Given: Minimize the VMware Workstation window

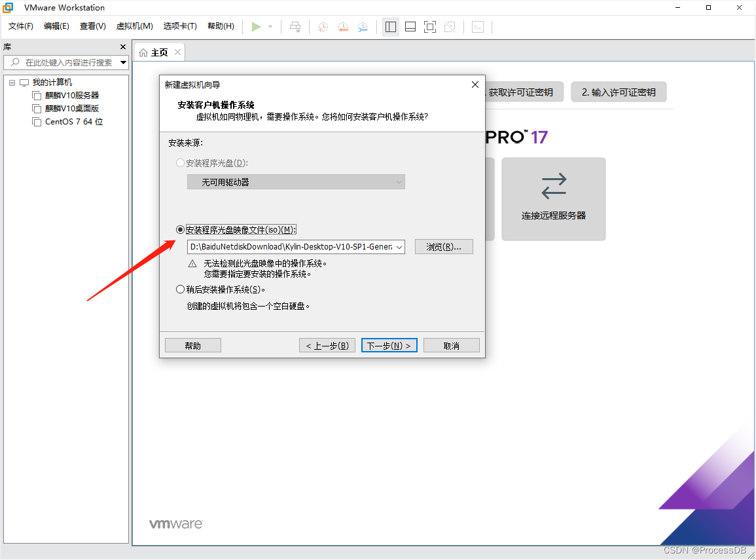Looking at the screenshot, I should (678, 7).
